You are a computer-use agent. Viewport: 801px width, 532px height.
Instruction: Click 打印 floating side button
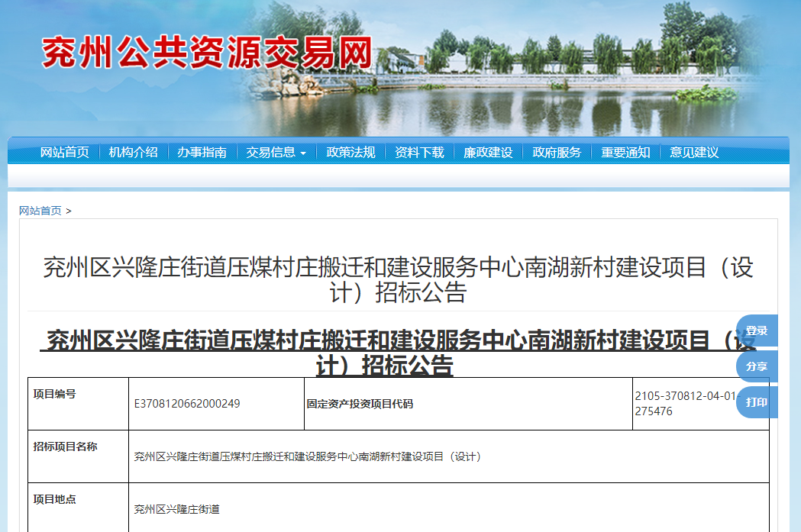coord(757,402)
